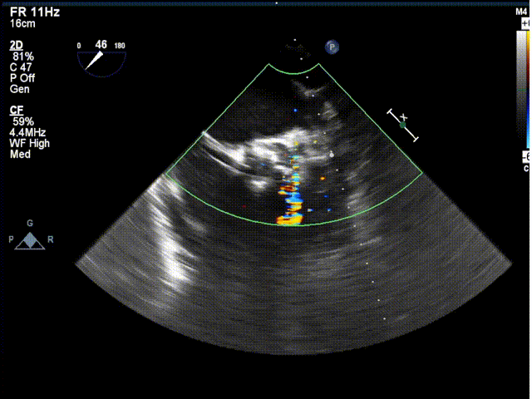The image size is (532, 399).
Task: Click the 46 degree angle value
Action: tap(101, 42)
